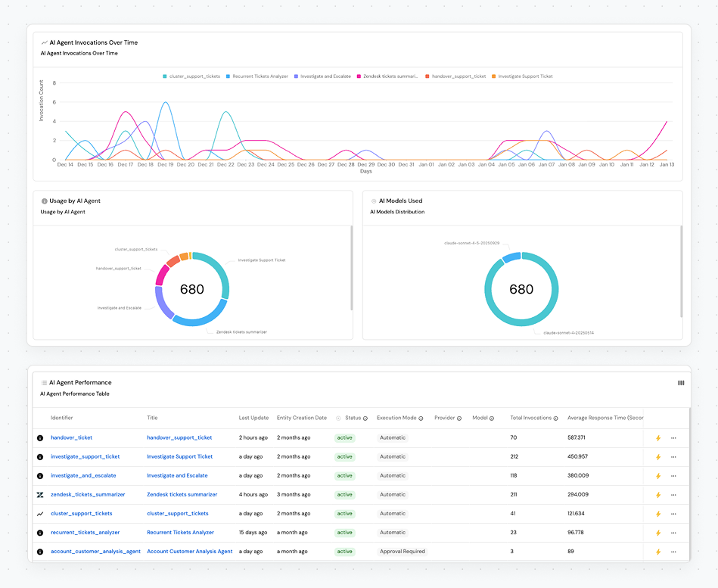
Task: Open three-dot menu for recurrent_tickets_analyzer row
Action: [x=673, y=533]
